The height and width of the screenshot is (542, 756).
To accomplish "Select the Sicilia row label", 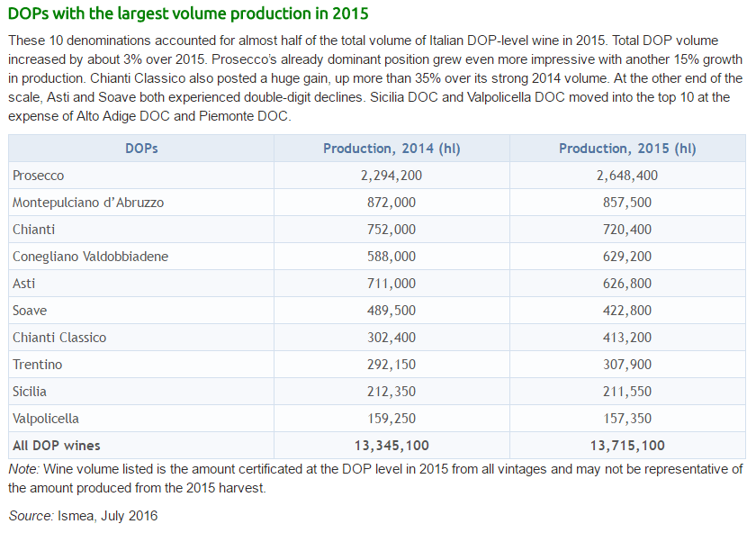I will (x=30, y=392).
